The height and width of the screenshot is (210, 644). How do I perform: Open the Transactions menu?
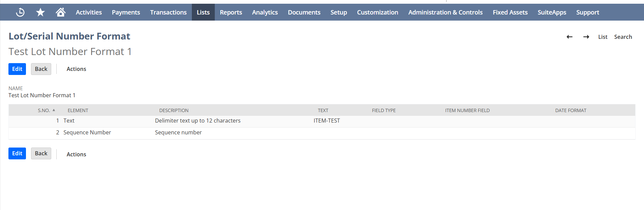coord(168,12)
